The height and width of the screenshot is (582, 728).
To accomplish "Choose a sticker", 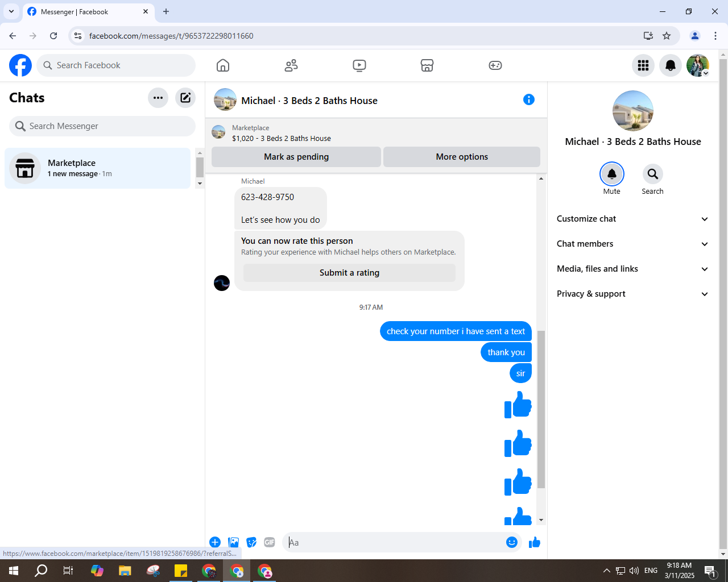I will pos(251,542).
